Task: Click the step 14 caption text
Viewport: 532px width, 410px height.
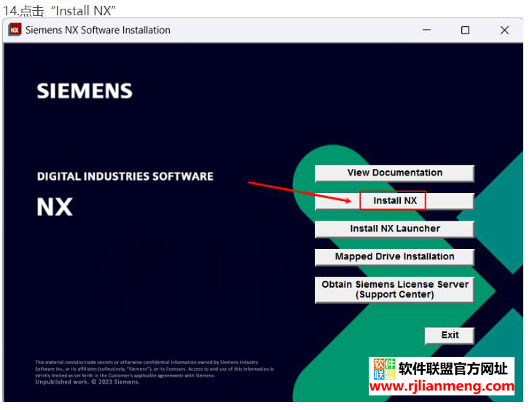Action: tap(60, 9)
